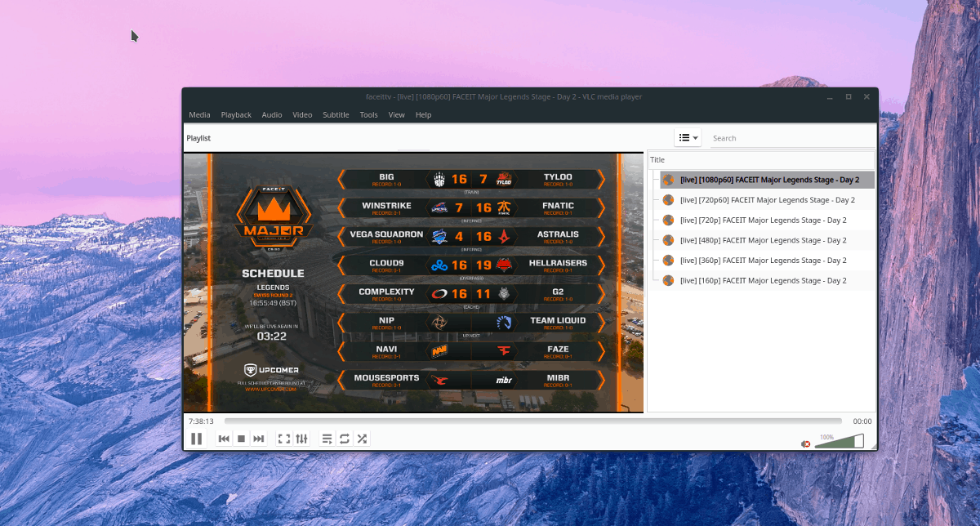Sort playlist by the Title column header
This screenshot has width=980, height=526.
pyautogui.click(x=657, y=159)
